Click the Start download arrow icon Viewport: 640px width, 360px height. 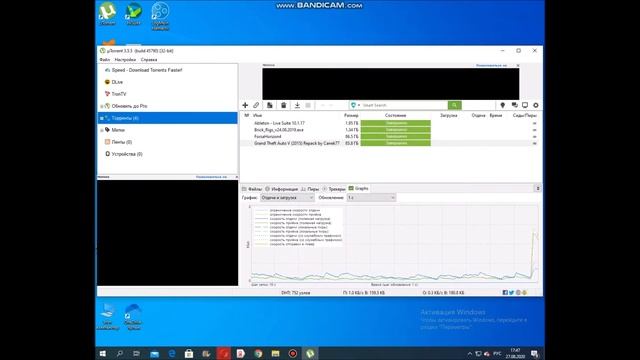coord(297,105)
